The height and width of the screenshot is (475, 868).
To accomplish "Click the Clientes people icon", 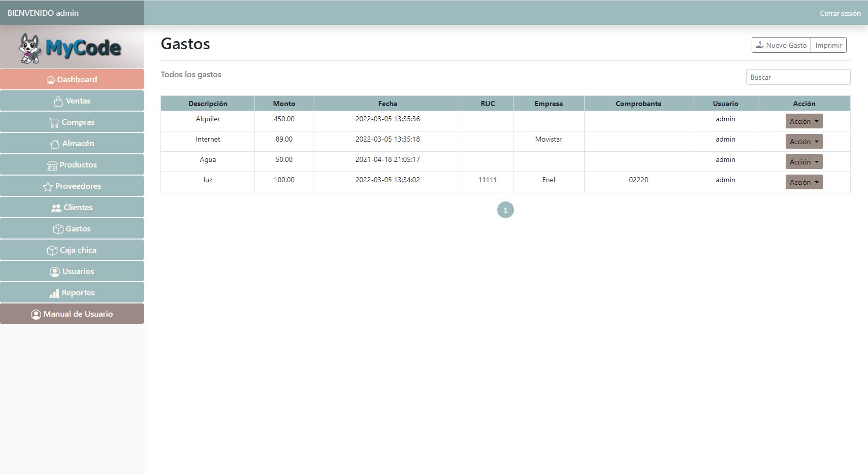I will coord(56,208).
